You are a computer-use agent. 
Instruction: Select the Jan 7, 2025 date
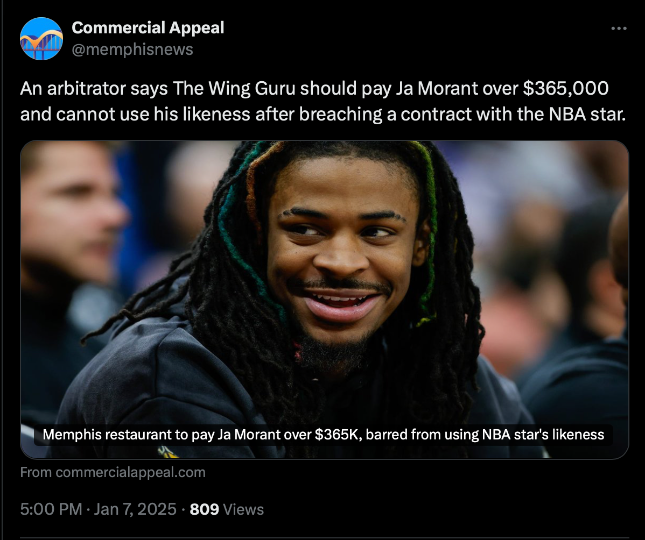[135, 509]
